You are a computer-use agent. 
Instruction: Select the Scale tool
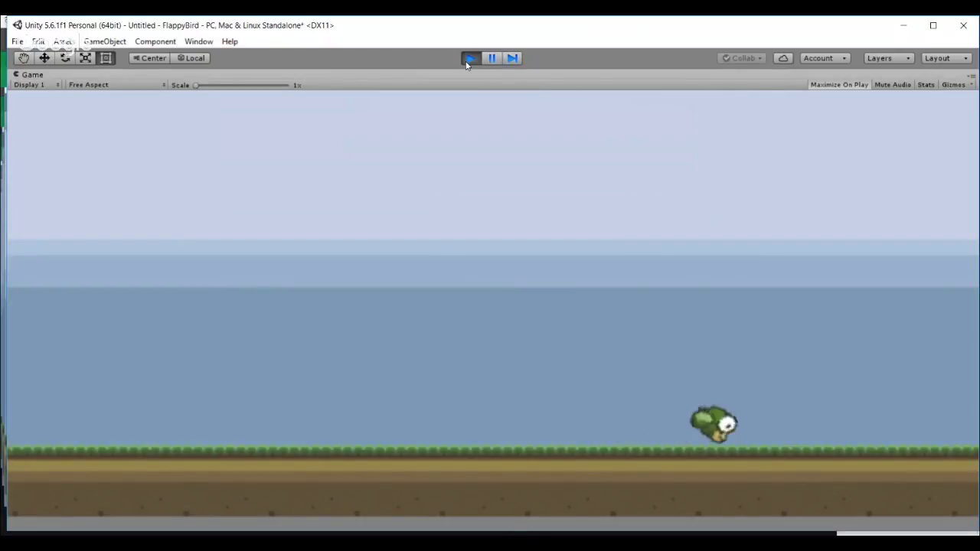pos(85,58)
